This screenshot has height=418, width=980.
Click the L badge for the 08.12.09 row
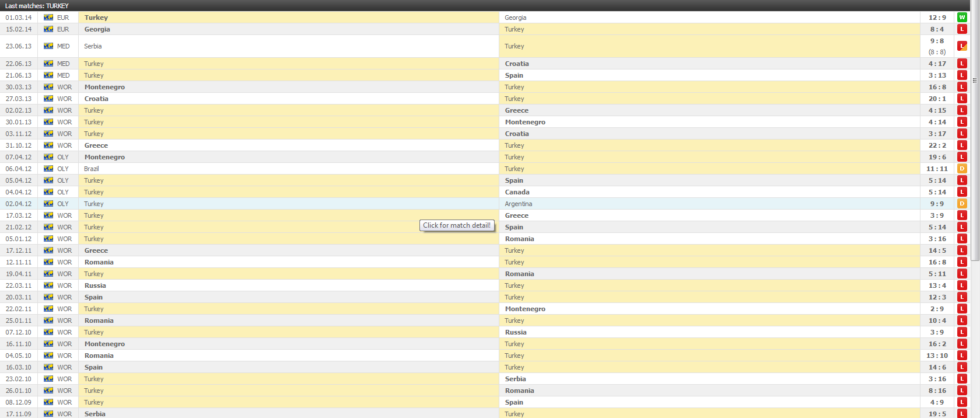962,402
